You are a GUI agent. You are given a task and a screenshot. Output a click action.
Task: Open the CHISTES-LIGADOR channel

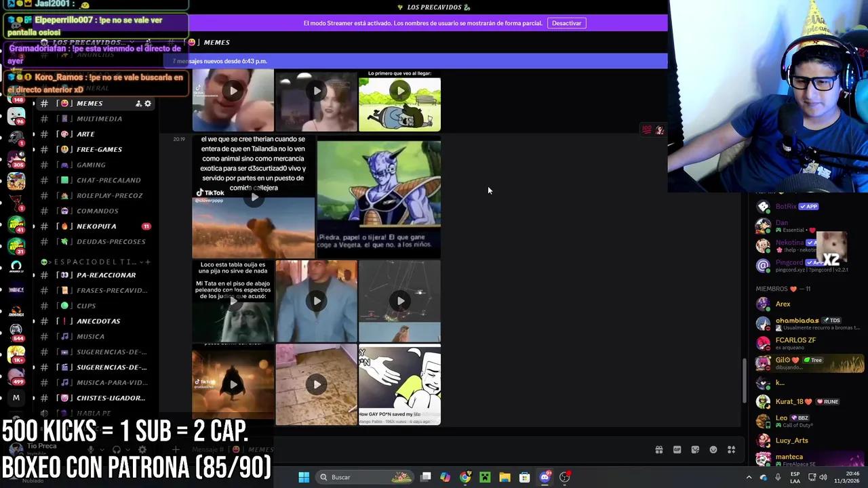[x=95, y=398]
